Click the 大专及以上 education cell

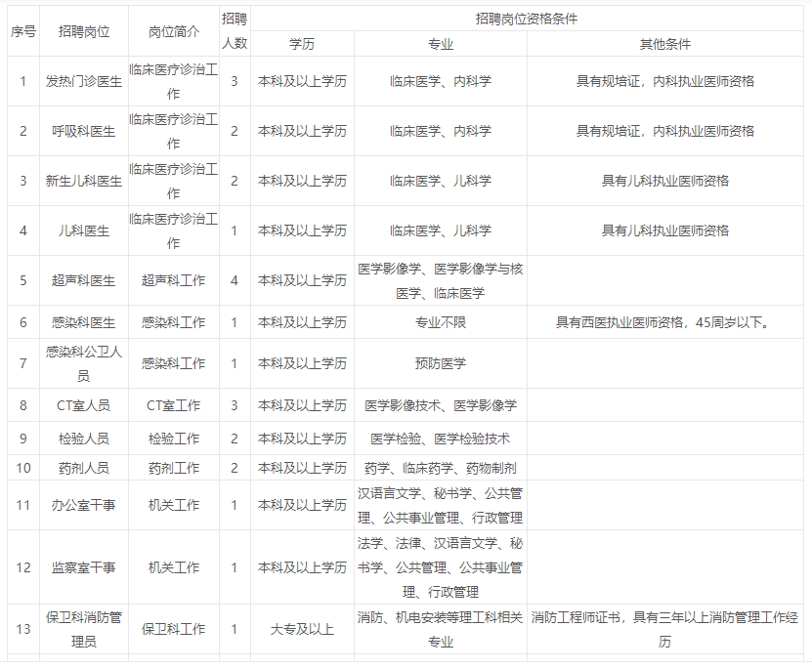302,629
